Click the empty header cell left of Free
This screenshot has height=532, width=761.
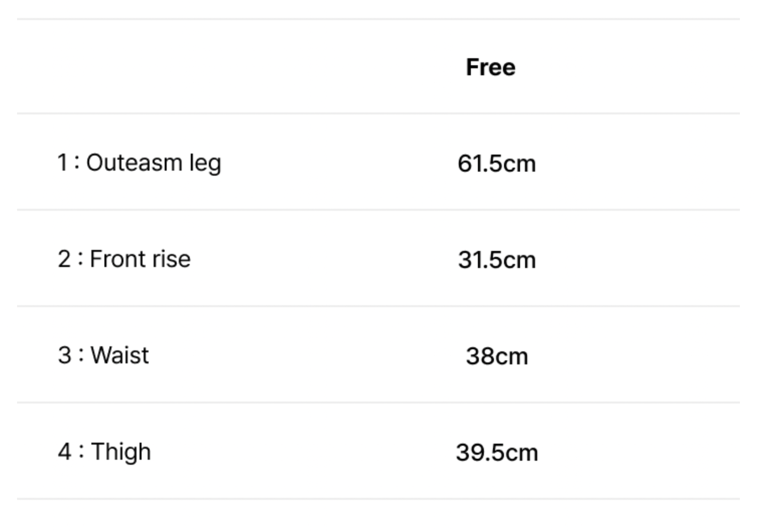click(151, 67)
